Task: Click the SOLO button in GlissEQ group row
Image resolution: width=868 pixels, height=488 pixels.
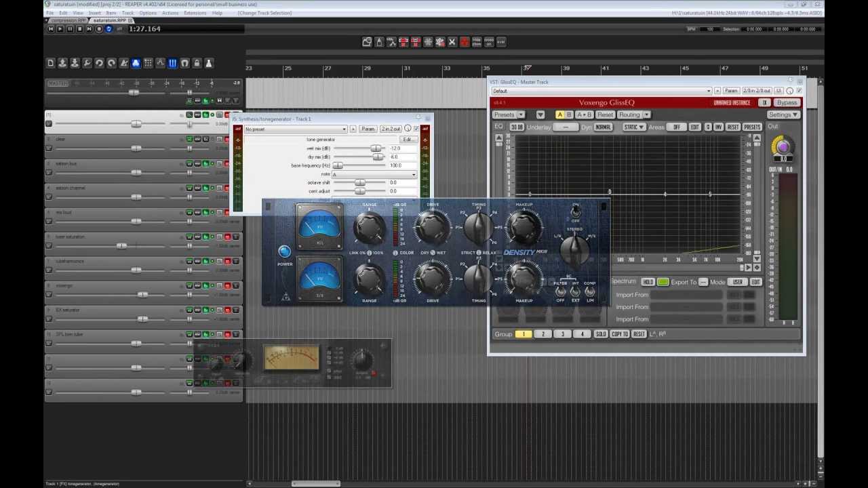Action: 601,334
